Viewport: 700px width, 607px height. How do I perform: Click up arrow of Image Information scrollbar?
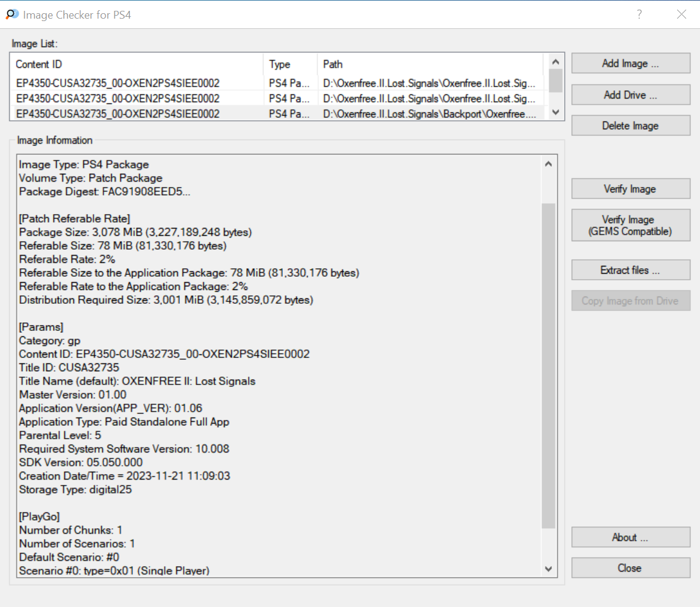(x=549, y=164)
